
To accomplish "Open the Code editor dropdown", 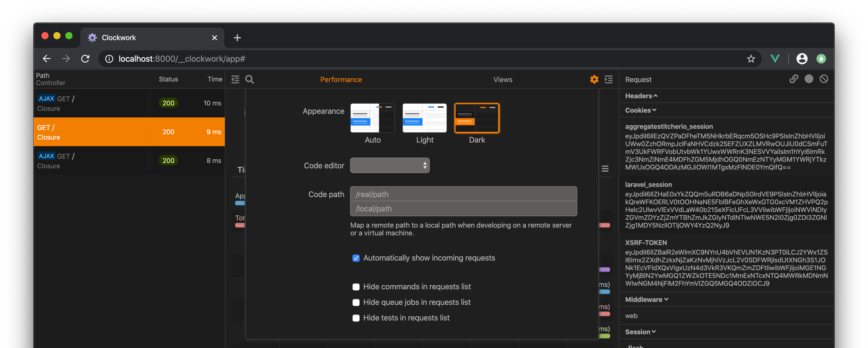I will pyautogui.click(x=390, y=165).
